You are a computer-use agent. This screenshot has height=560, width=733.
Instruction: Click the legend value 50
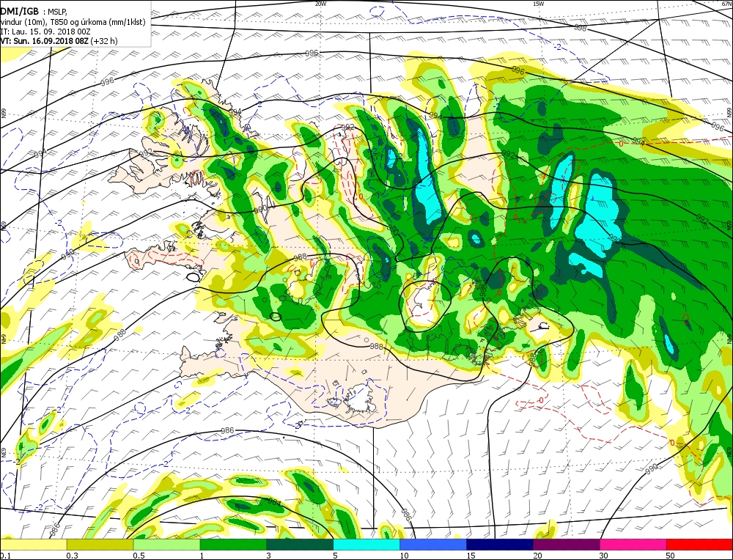(671, 556)
